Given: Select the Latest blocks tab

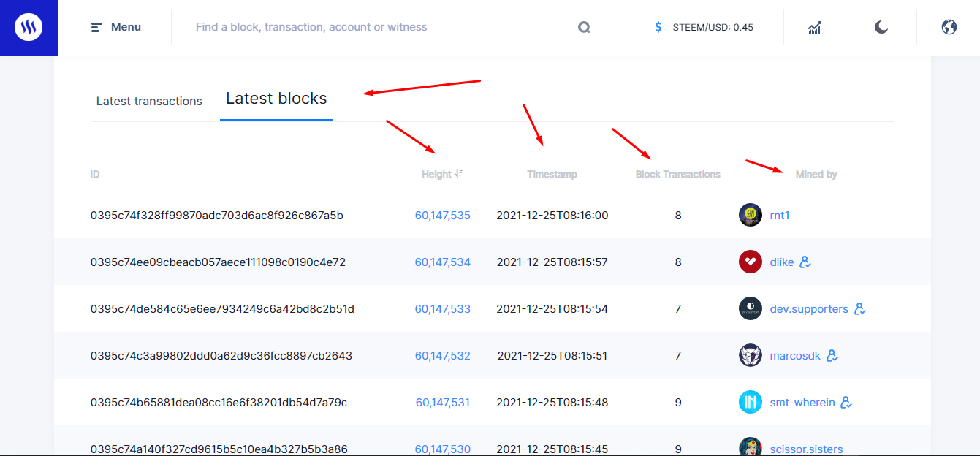Looking at the screenshot, I should [276, 98].
